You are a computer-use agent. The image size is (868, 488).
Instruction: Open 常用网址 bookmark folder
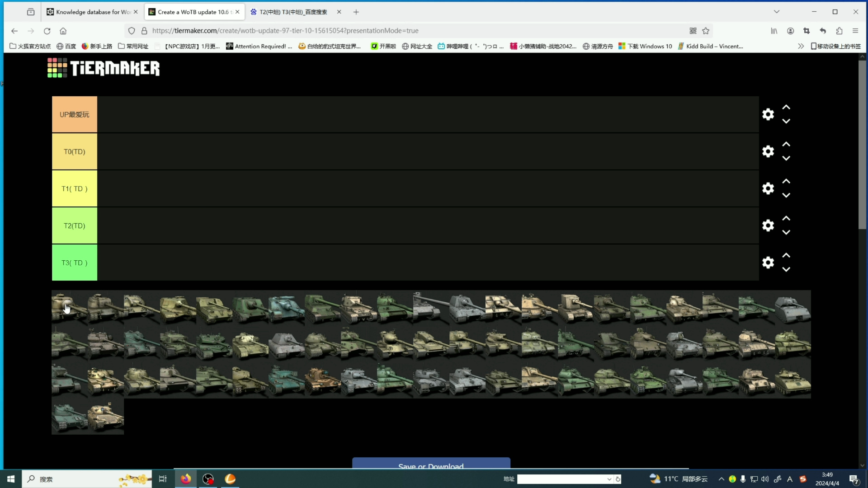tap(133, 46)
